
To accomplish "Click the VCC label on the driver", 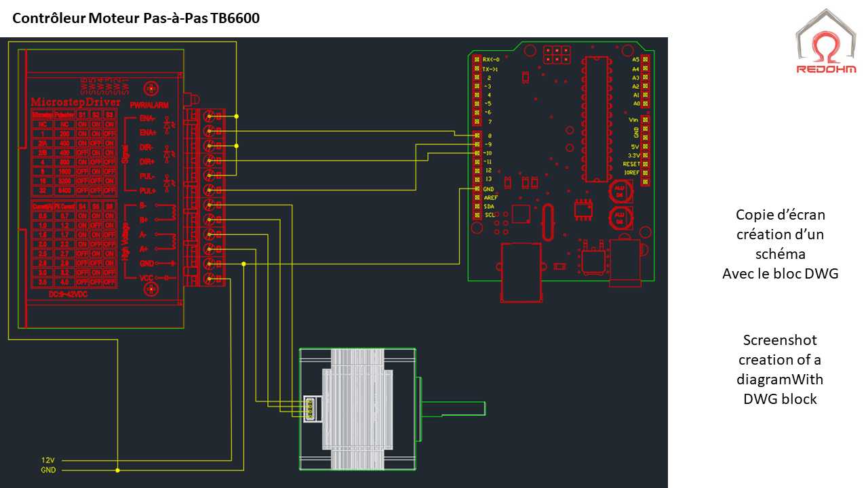I will coord(146,278).
